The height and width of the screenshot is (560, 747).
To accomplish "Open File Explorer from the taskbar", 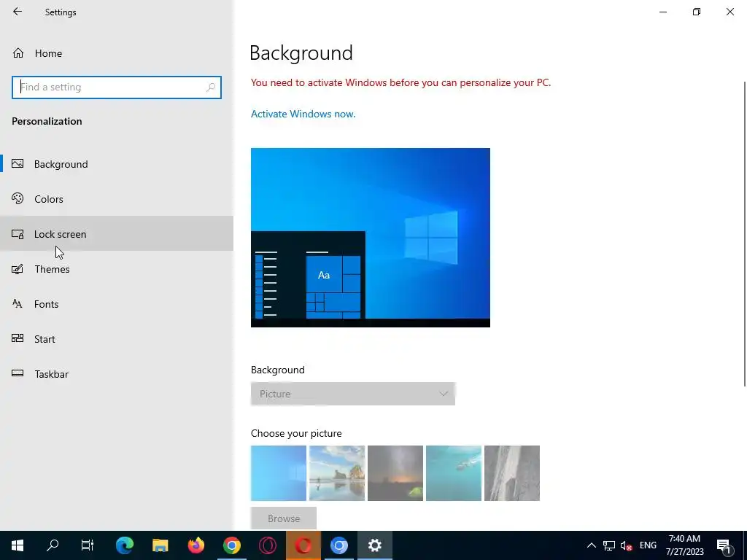I will (160, 545).
